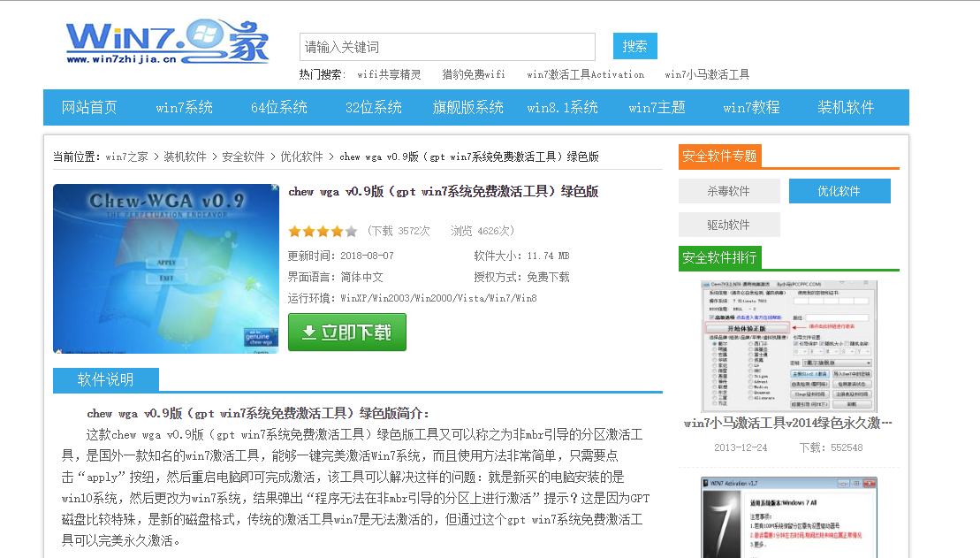This screenshot has width=980, height=558.
Task: Select the 杀毒软件 category button
Action: [729, 191]
